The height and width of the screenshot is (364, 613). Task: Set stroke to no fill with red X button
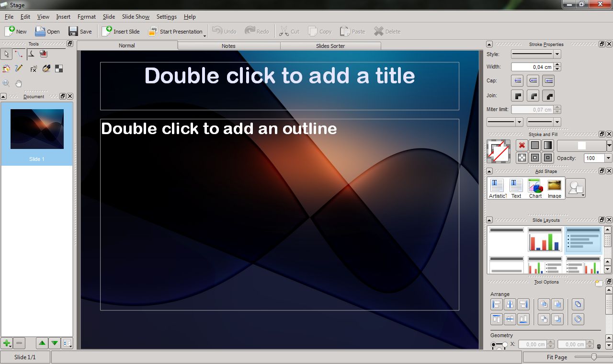pyautogui.click(x=522, y=145)
